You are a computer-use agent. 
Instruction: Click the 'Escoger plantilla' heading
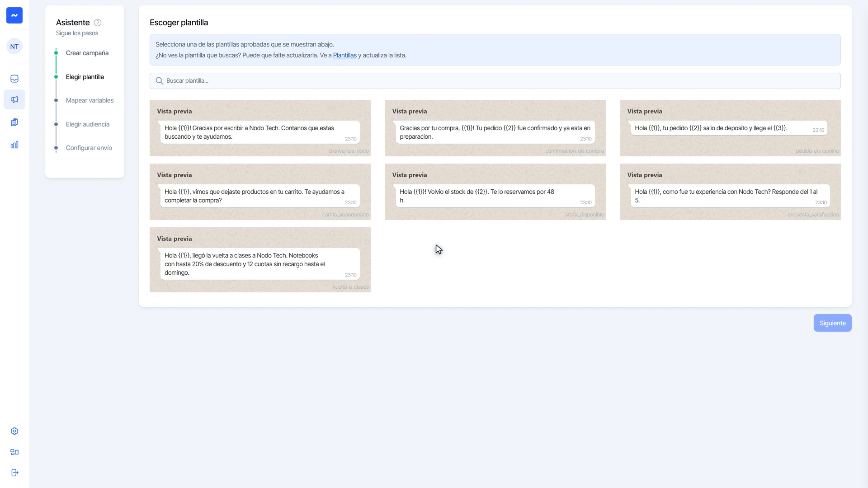click(179, 23)
